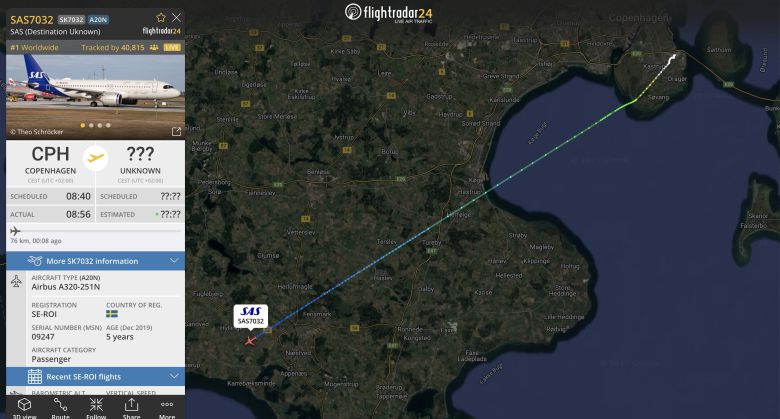
Task: Open 3D view of the flight
Action: coord(24,408)
